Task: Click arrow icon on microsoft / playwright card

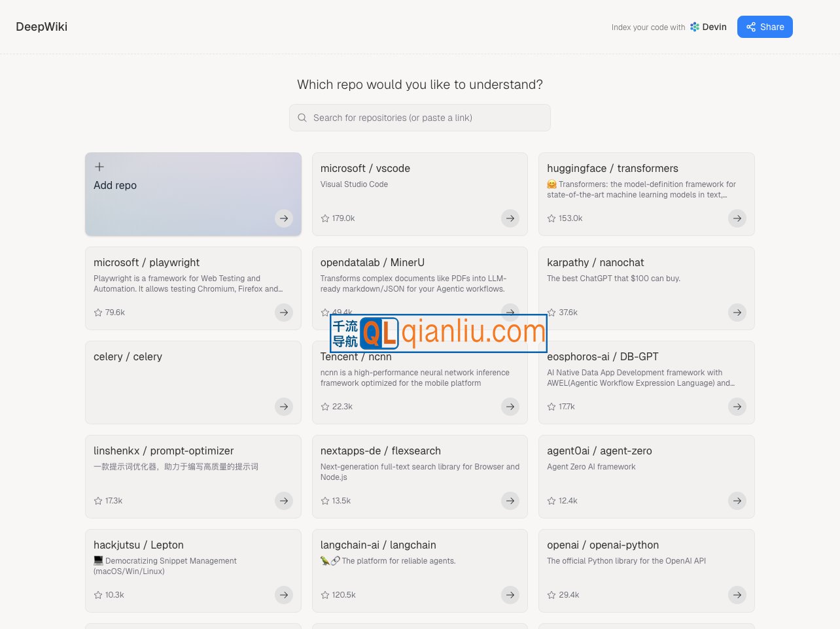Action: (284, 313)
